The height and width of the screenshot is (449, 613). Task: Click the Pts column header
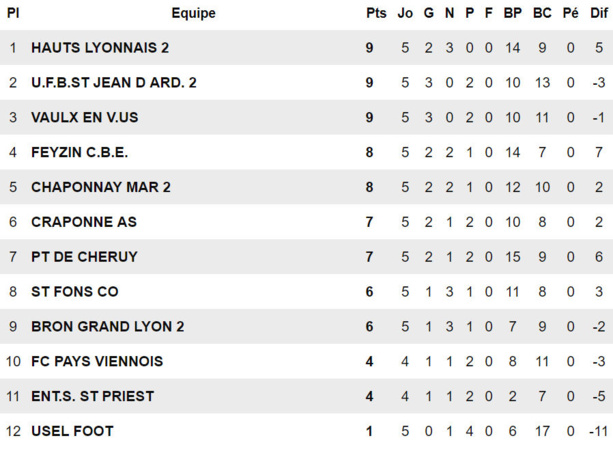[x=376, y=14]
